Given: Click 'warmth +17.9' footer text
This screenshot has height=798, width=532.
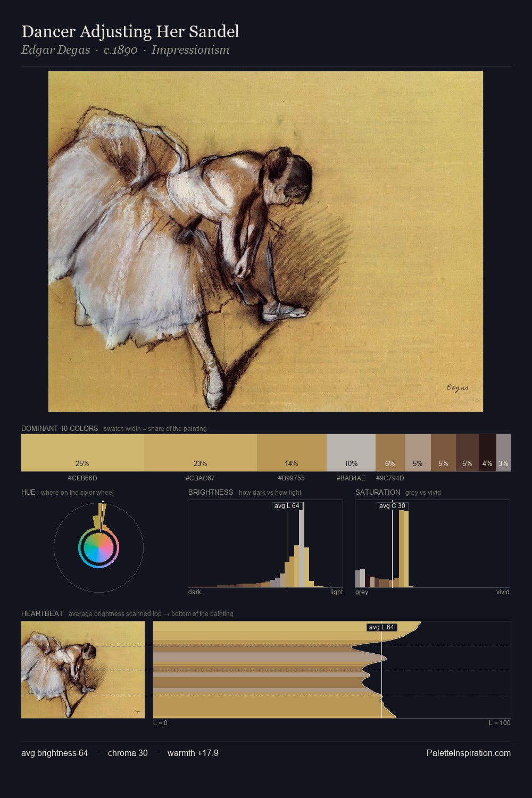Looking at the screenshot, I should pyautogui.click(x=193, y=753).
